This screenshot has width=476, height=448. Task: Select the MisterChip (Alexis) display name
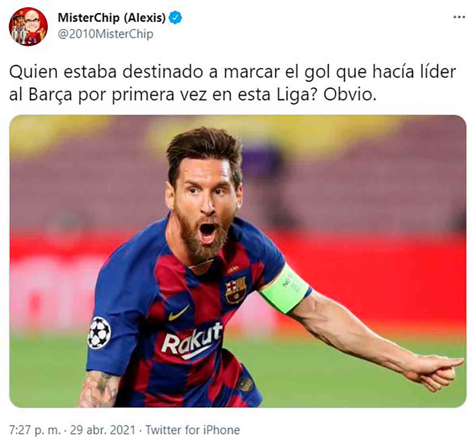pyautogui.click(x=111, y=17)
